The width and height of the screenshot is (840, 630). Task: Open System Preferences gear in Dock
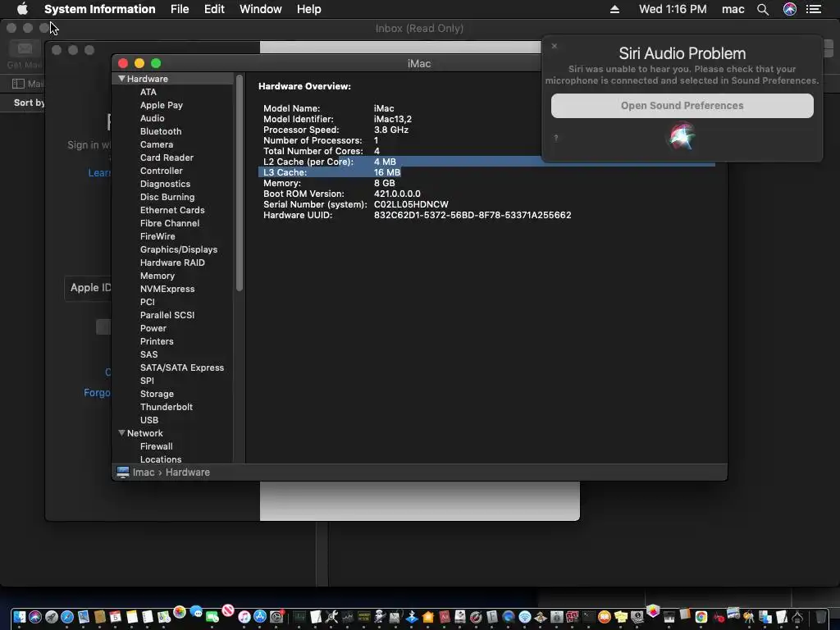[277, 617]
